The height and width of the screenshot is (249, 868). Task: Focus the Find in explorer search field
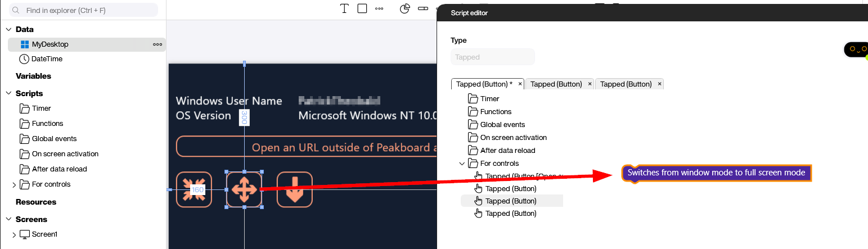pos(82,10)
